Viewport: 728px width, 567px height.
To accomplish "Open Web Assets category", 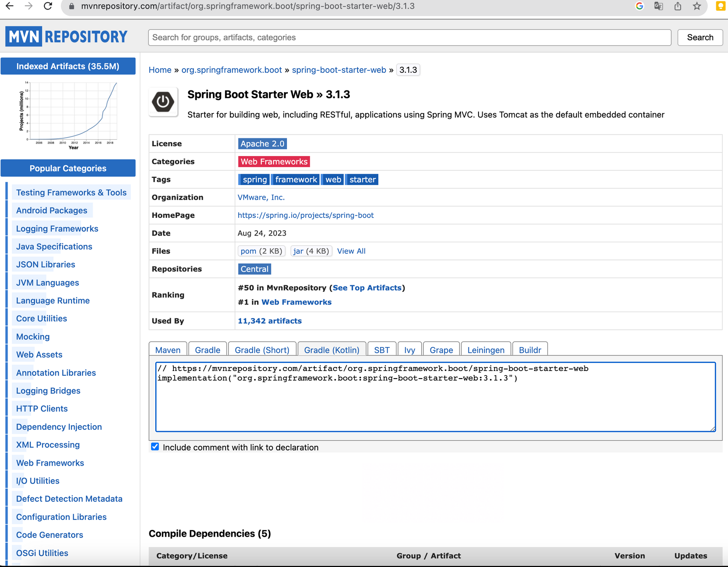I will (x=39, y=355).
